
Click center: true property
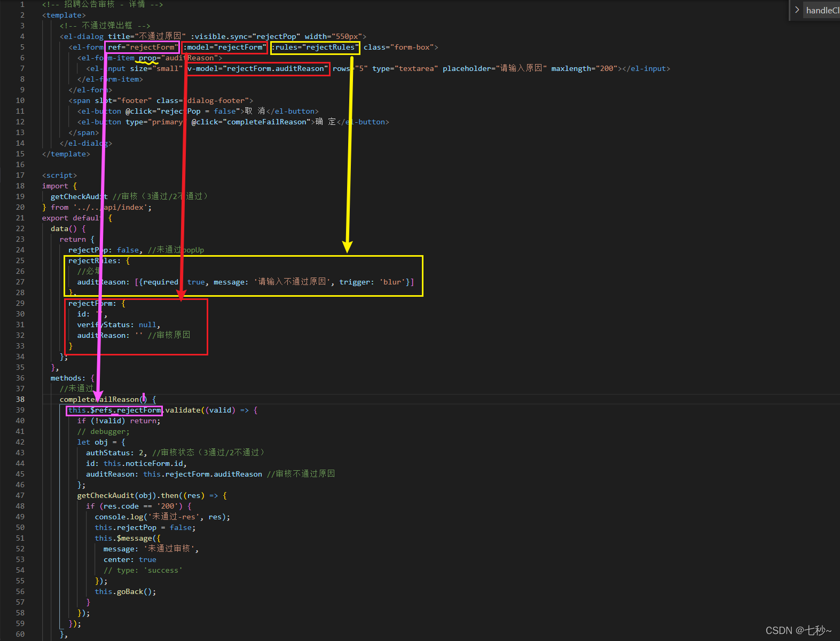[130, 559]
